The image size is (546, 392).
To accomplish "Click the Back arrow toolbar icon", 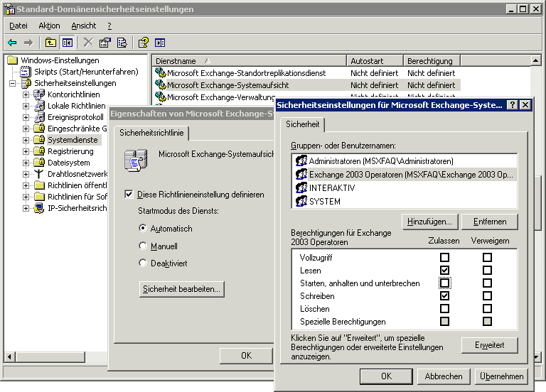I will coord(12,43).
